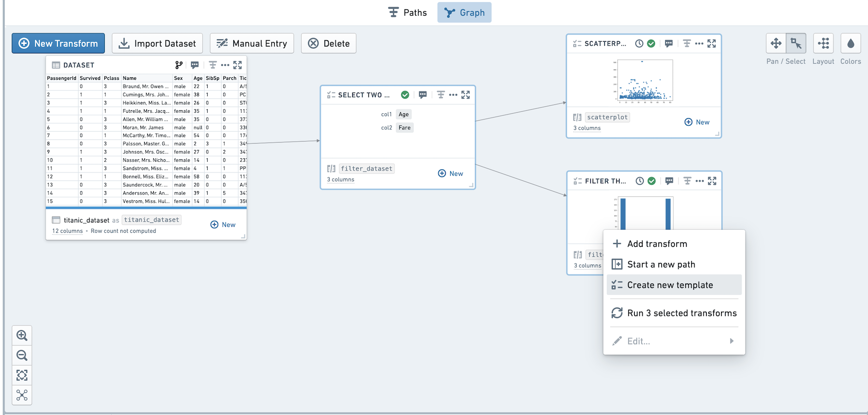
Task: Click the 12 columns link
Action: (68, 231)
